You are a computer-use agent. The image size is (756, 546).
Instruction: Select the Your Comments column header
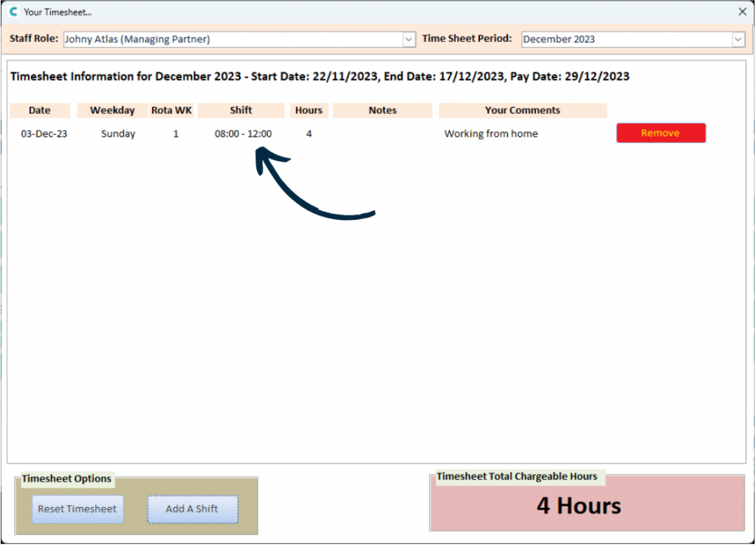[522, 111]
